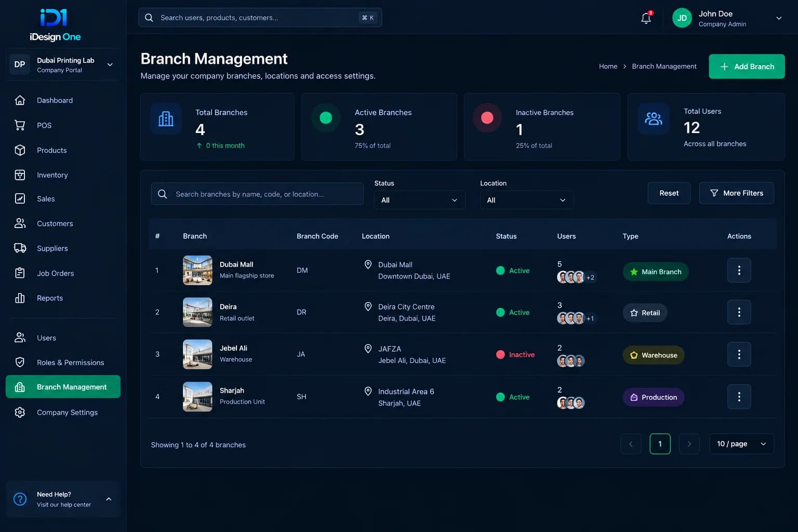
Task: Go to previous page arrow
Action: pyautogui.click(x=631, y=444)
